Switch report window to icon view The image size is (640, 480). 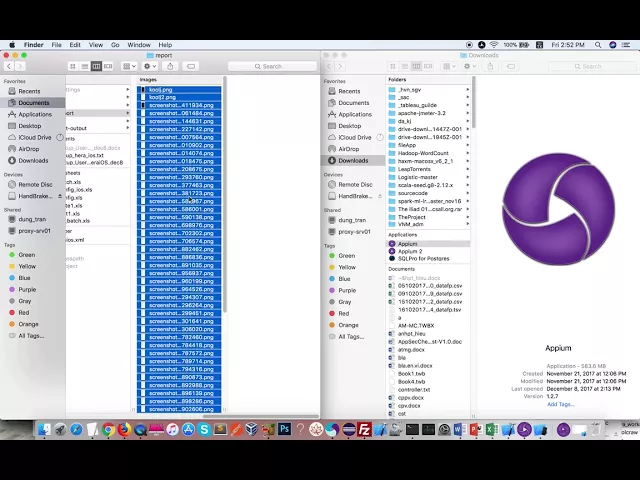coord(73,66)
